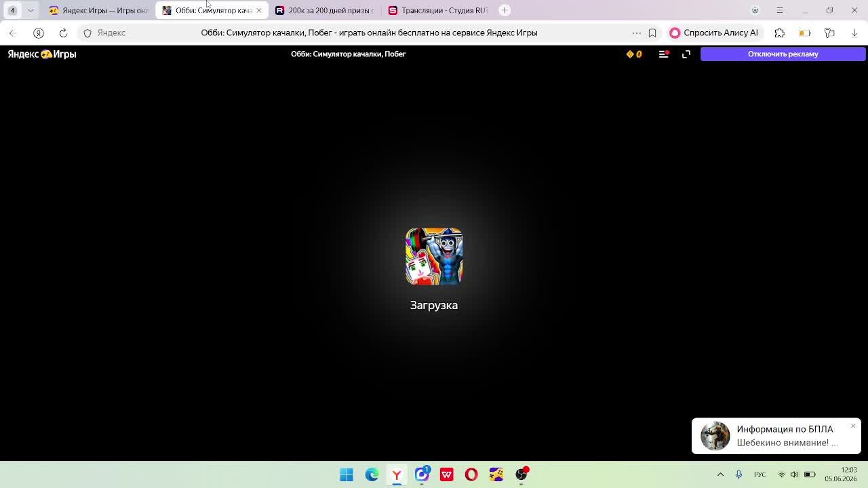This screenshot has height=488, width=868.
Task: Launch Microsoft Edge from the taskbar
Action: coord(372,474)
